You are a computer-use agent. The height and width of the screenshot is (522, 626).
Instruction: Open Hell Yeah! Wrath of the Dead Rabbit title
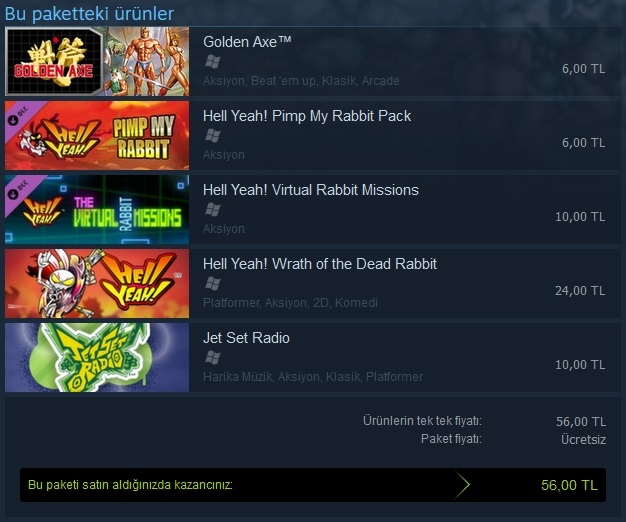click(320, 264)
